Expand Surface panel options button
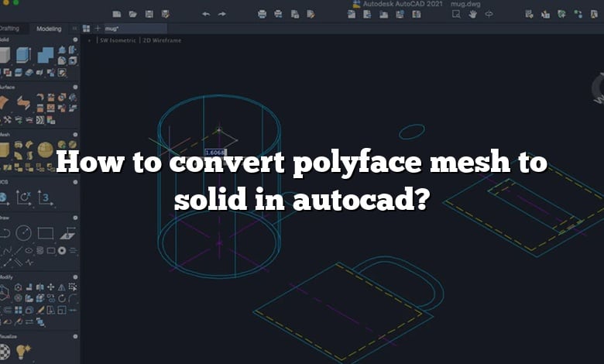The height and width of the screenshot is (364, 604). click(x=75, y=87)
